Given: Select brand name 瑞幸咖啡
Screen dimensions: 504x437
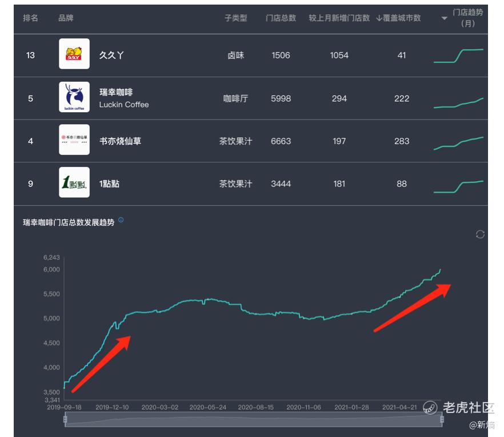Looking at the screenshot, I should (116, 92).
